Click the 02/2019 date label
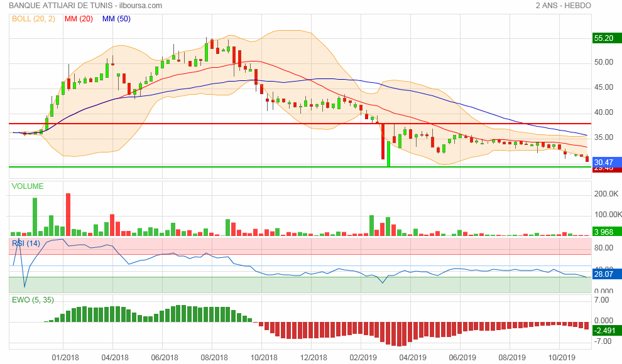The height and width of the screenshot is (364, 622). pos(363,358)
